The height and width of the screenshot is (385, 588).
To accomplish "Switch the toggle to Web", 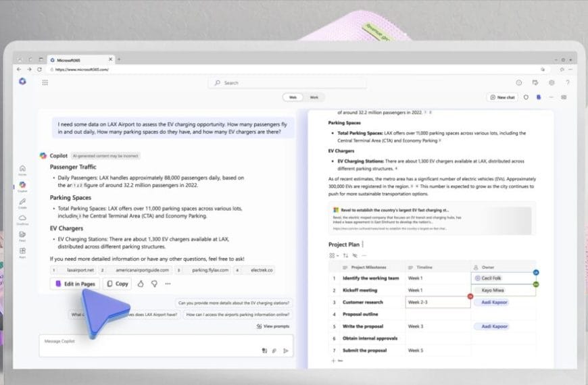I will coord(293,97).
